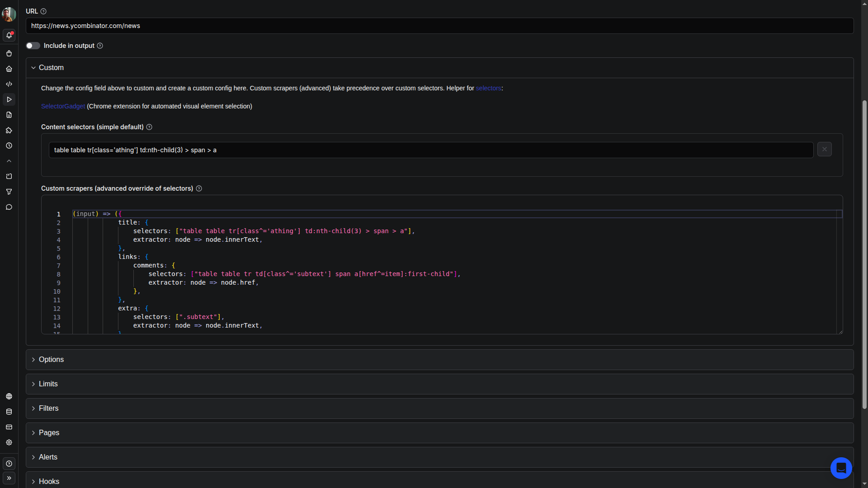The image size is (868, 488).
Task: Place cursor on code line 1 '(input) =>'
Action: (x=97, y=214)
